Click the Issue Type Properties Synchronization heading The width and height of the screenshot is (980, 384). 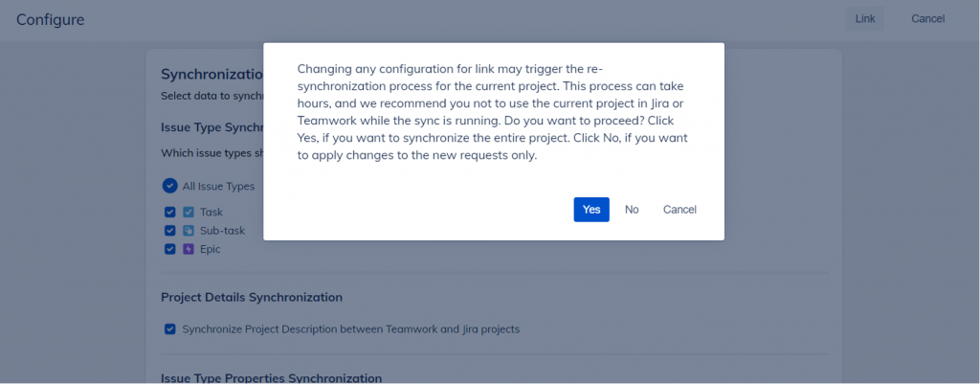(271, 378)
